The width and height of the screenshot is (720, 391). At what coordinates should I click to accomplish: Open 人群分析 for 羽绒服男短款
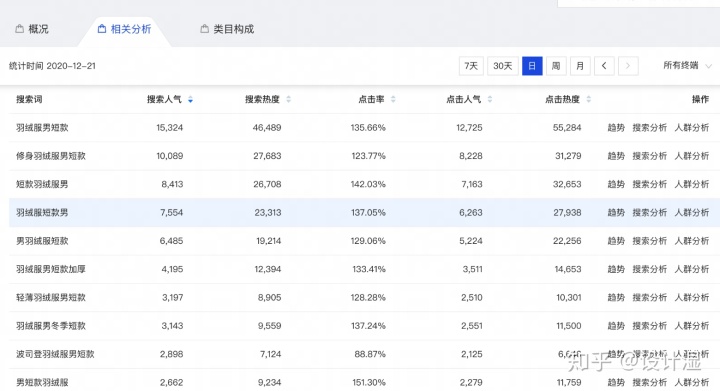tap(692, 128)
